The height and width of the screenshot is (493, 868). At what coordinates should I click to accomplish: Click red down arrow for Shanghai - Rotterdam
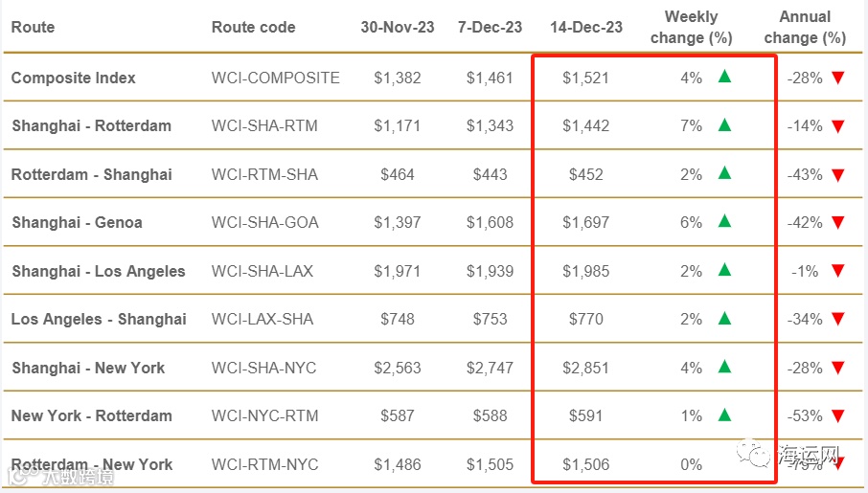[837, 126]
